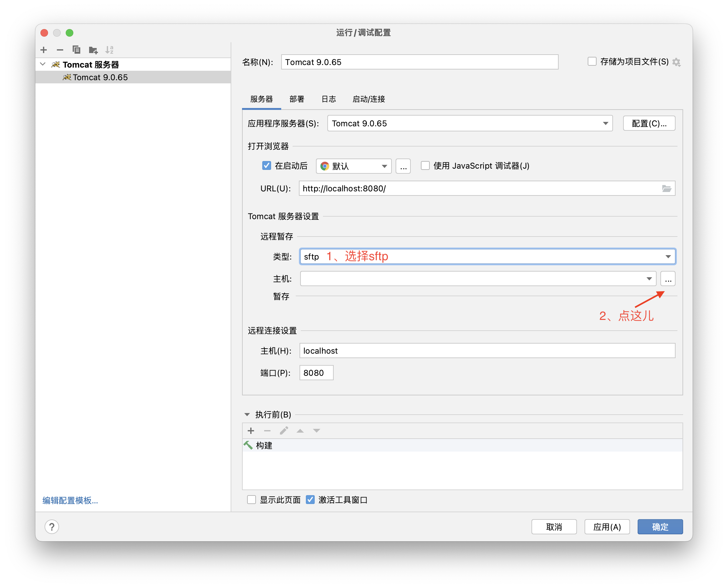The height and width of the screenshot is (588, 728).
Task: Open the 主机 remote staging dropdown
Action: [478, 279]
